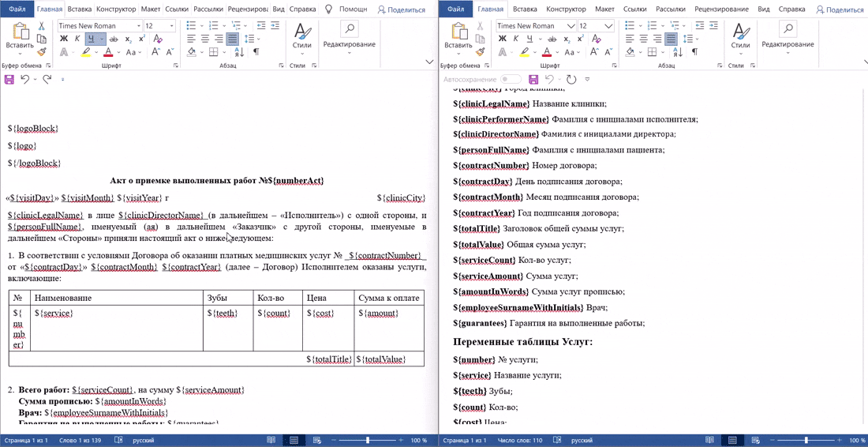Open font size dropdown in left window
This screenshot has height=447, width=868.
point(172,25)
